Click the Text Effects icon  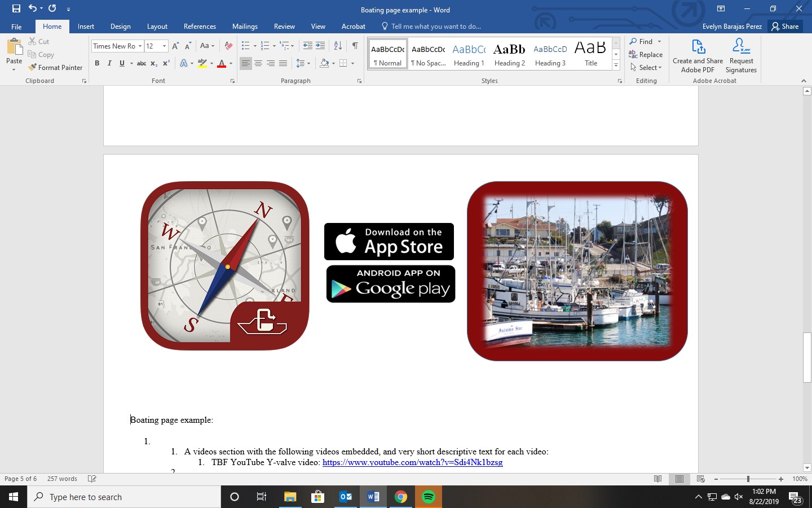point(184,63)
